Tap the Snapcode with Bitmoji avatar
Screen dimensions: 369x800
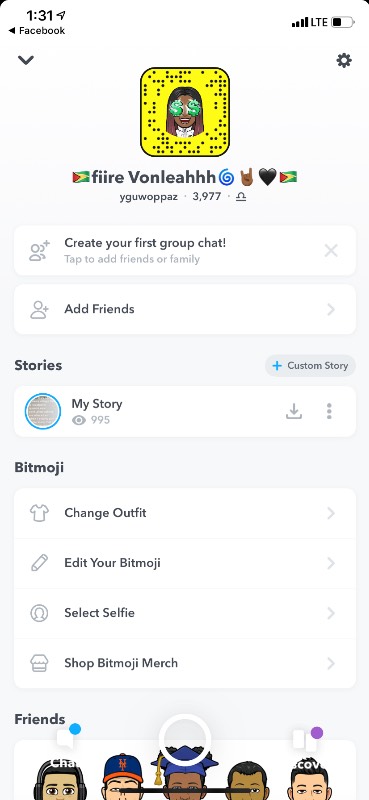tap(185, 112)
